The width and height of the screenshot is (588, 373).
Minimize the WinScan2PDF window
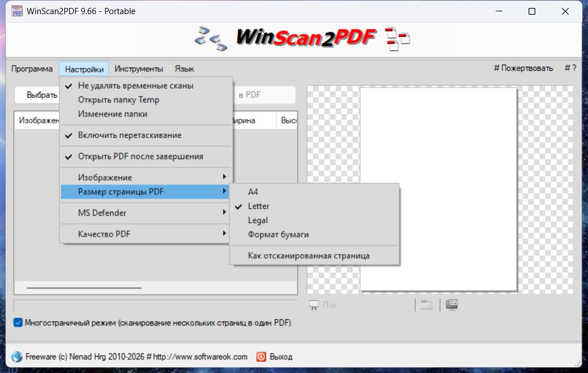coord(498,11)
